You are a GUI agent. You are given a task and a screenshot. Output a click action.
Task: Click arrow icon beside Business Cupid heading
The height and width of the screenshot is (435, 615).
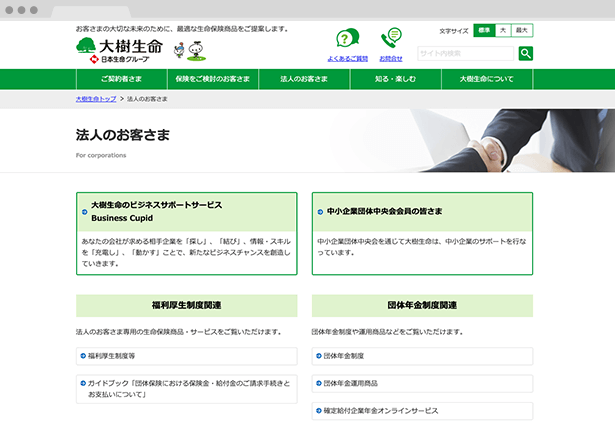84,212
